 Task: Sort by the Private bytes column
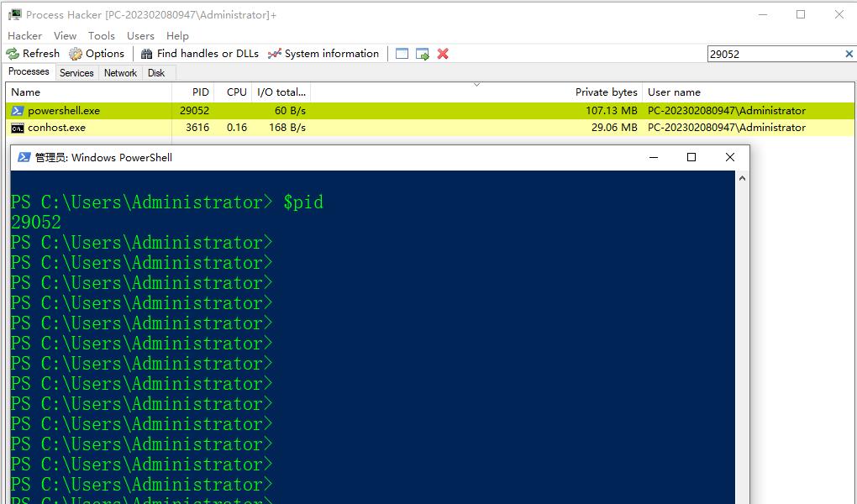click(x=605, y=92)
